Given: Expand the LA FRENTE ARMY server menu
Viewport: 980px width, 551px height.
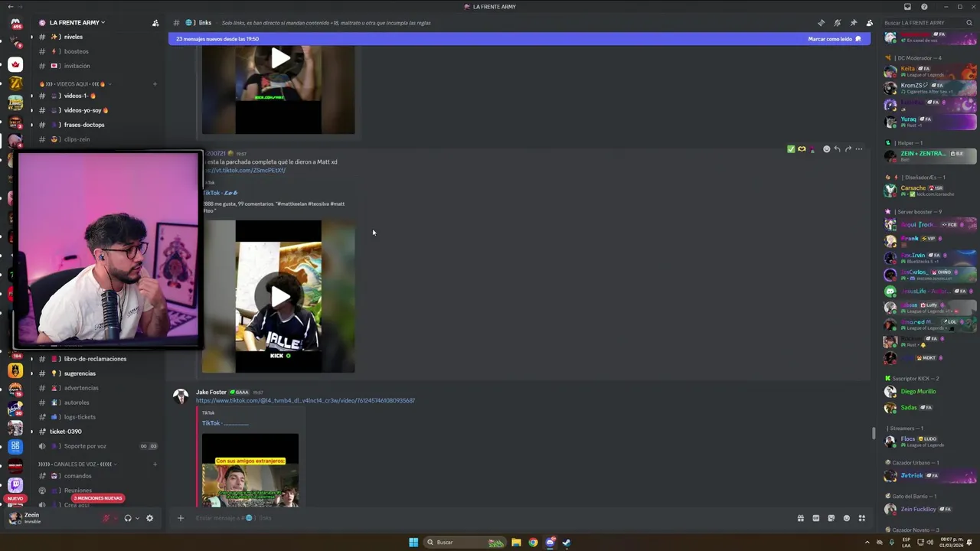Looking at the screenshot, I should [x=77, y=23].
